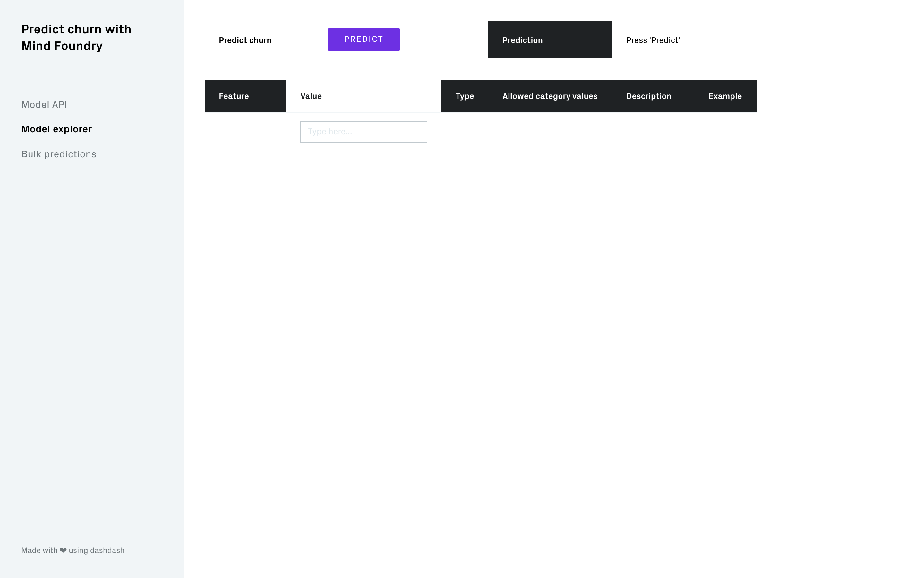
Task: Click the Type column header
Action: pos(465,96)
